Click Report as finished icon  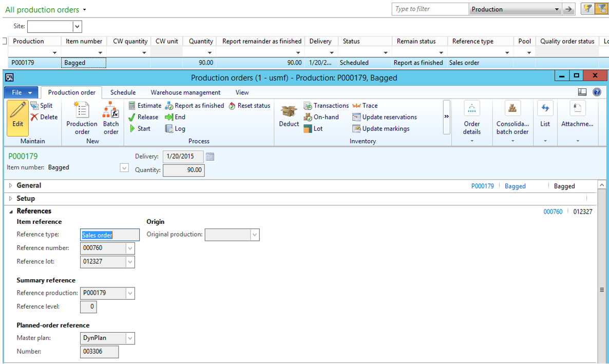click(x=169, y=106)
